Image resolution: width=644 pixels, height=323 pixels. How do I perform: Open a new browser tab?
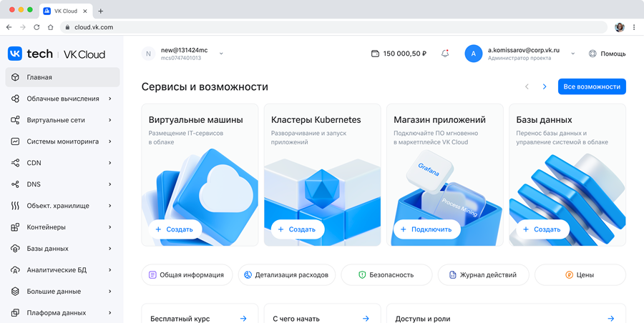point(101,11)
